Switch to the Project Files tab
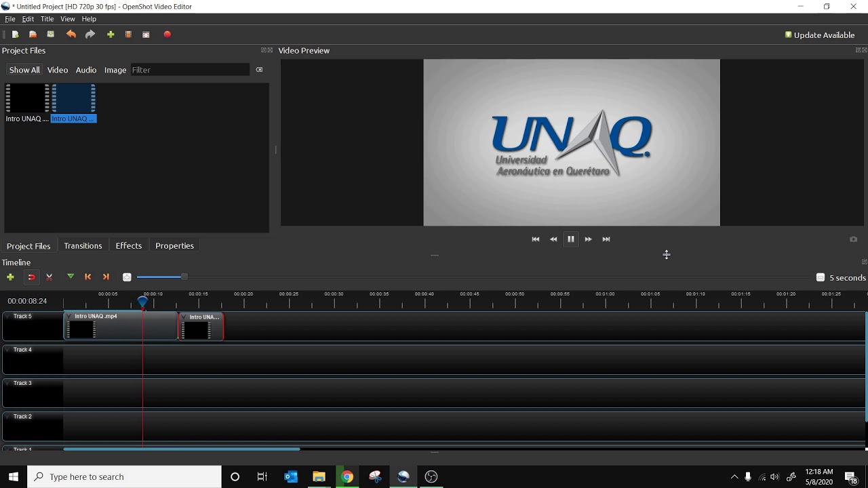 [28, 246]
